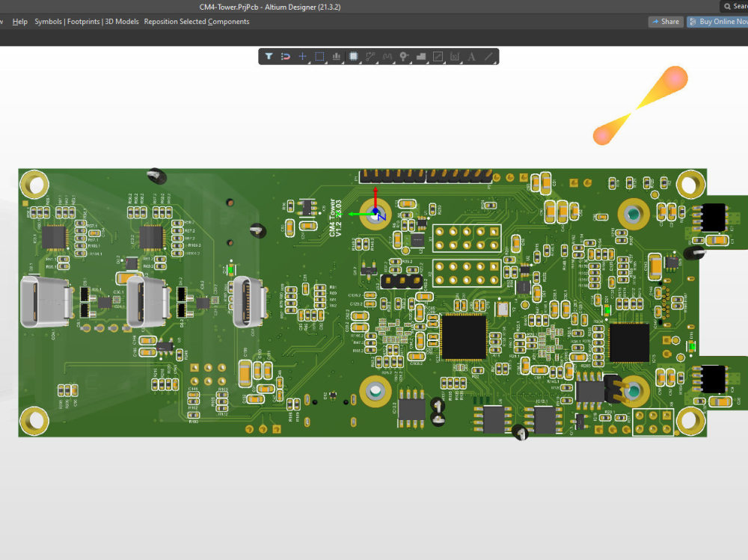Select the leftmost USB-C connector on board

click(46, 301)
